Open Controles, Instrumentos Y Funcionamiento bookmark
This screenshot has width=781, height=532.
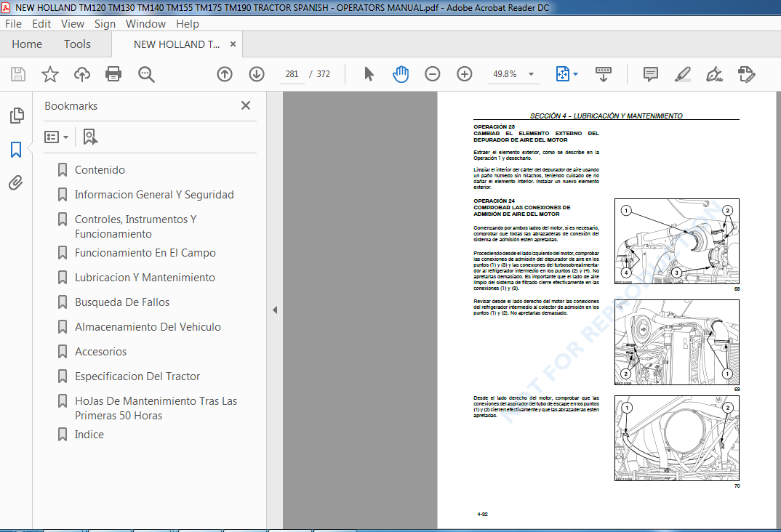coord(135,227)
